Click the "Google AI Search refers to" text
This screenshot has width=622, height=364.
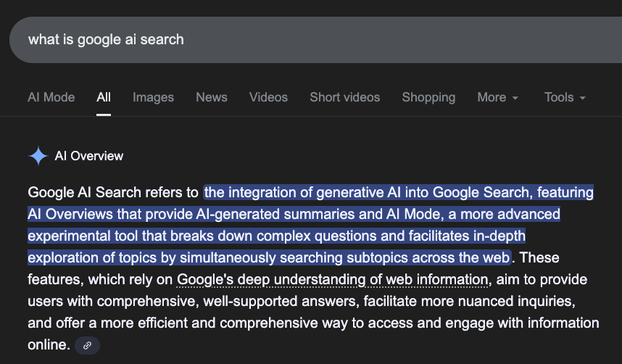113,192
